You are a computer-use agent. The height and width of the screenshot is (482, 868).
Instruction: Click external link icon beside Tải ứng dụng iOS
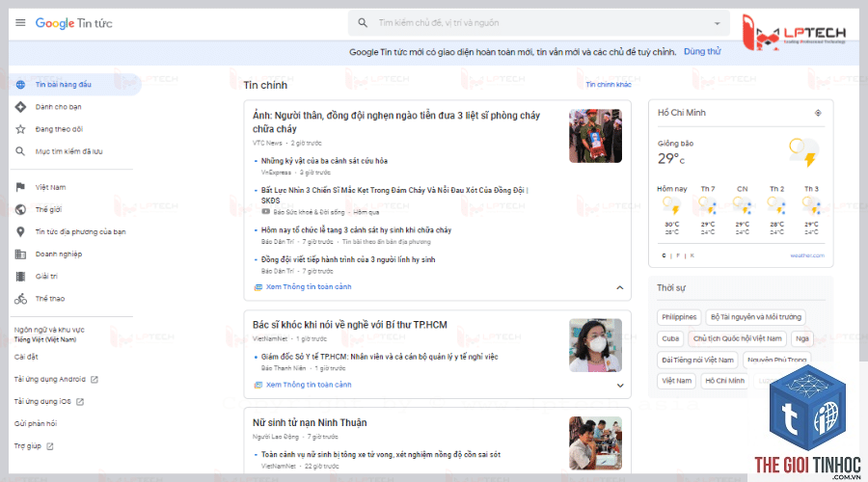coord(80,402)
